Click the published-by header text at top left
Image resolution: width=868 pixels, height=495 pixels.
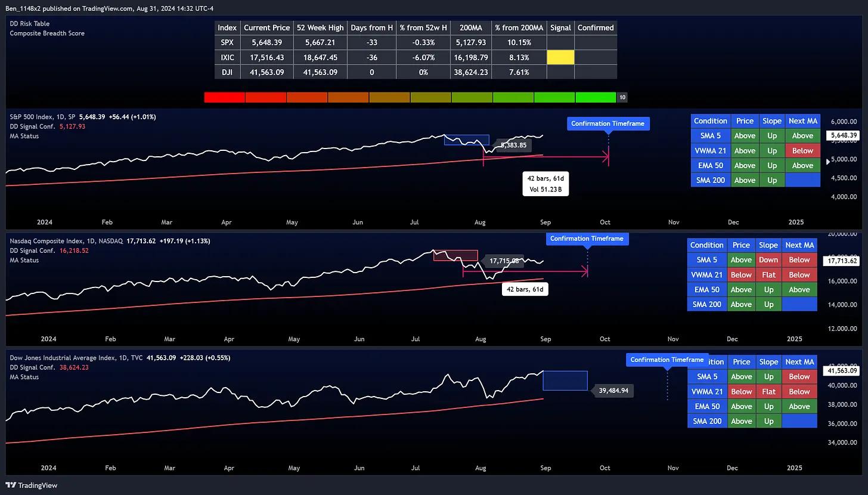109,8
